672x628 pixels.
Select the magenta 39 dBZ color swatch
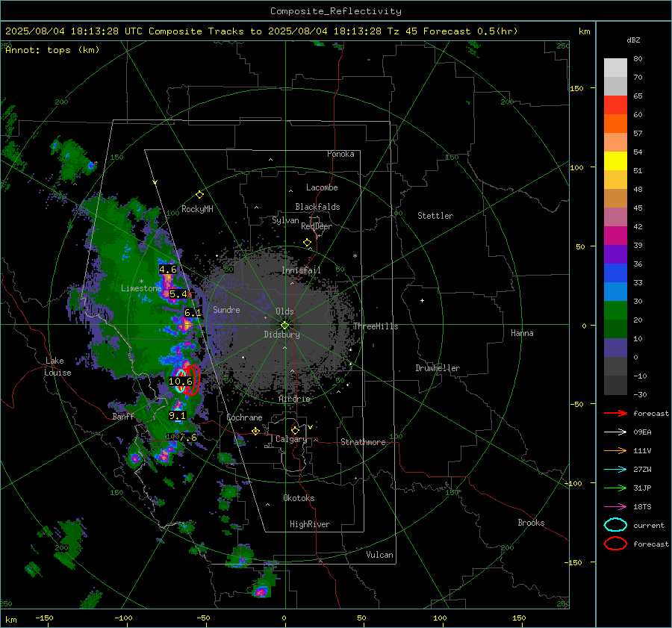615,235
